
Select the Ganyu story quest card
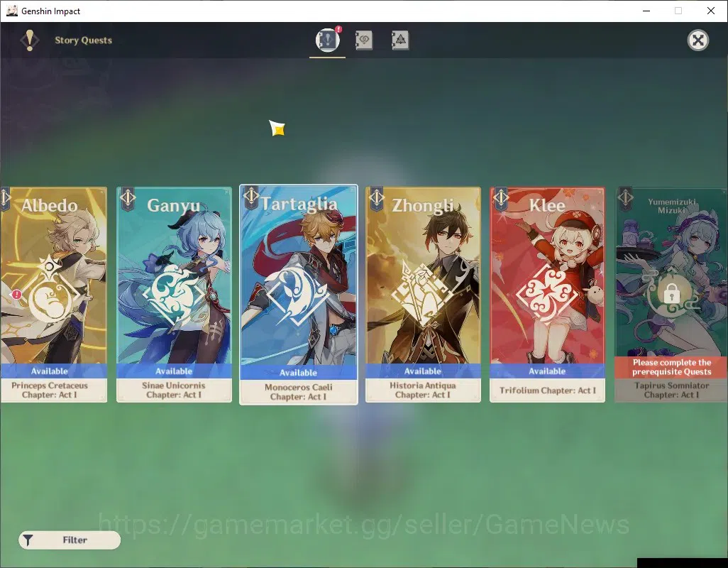174,295
